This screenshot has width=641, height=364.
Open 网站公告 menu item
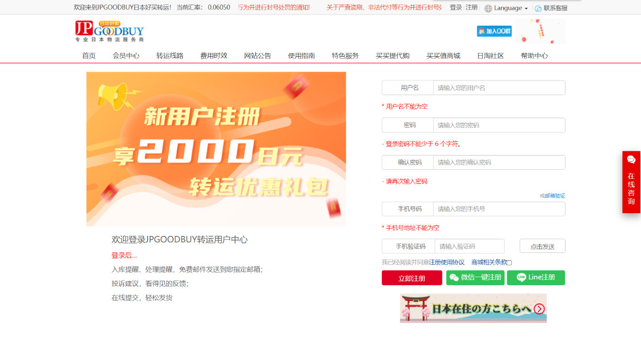click(258, 56)
